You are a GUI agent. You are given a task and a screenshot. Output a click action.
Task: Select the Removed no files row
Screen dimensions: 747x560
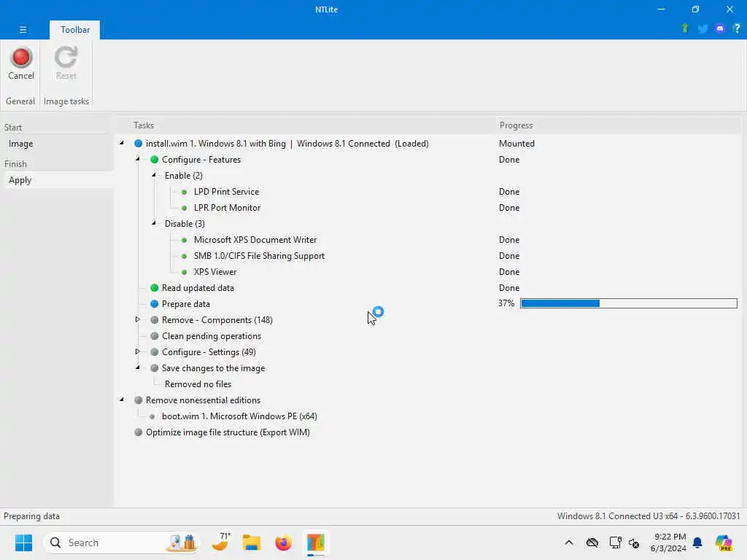coord(198,384)
